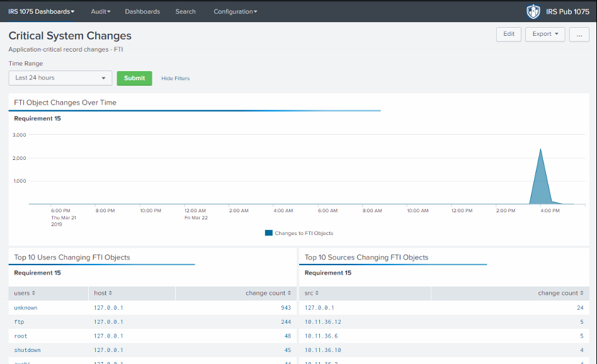Open the more options ellipsis button
This screenshot has width=597, height=364.
579,34
